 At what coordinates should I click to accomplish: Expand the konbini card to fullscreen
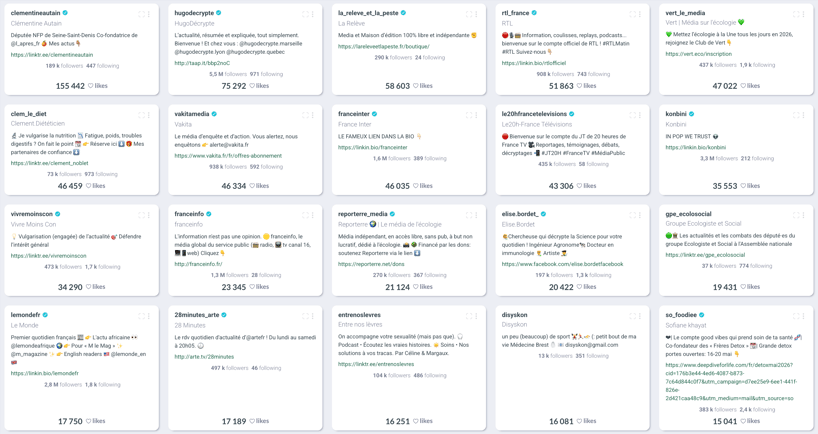pos(796,115)
